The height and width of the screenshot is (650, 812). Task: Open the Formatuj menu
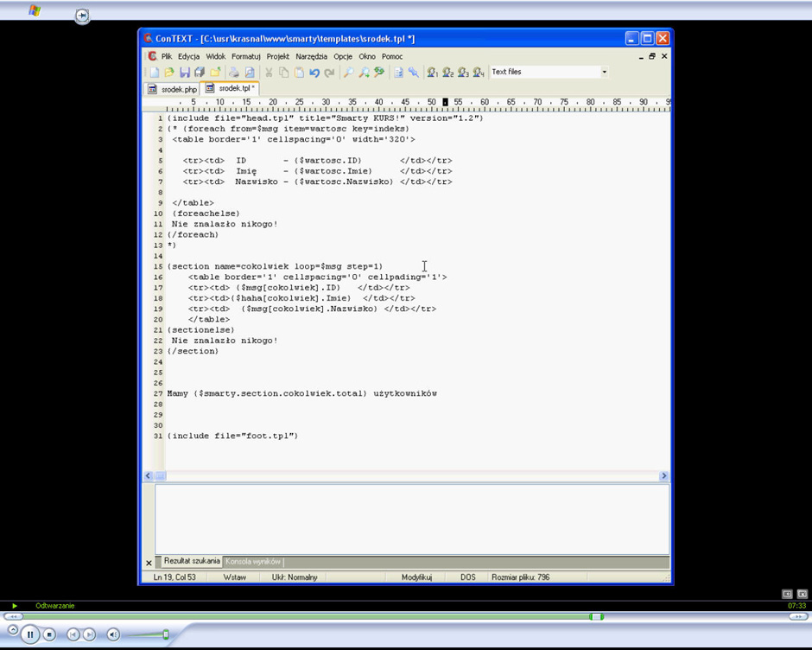245,56
